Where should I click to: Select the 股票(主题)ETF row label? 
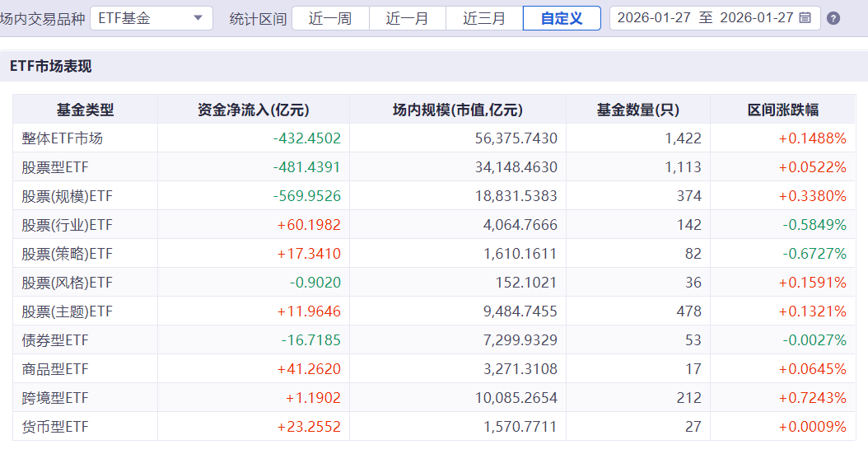tap(67, 311)
